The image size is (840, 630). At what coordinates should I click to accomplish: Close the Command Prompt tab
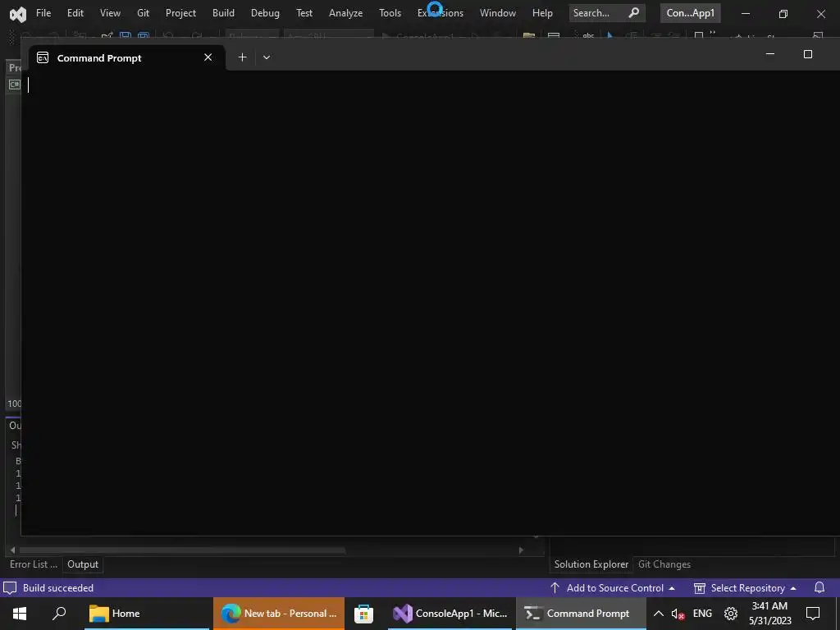208,57
